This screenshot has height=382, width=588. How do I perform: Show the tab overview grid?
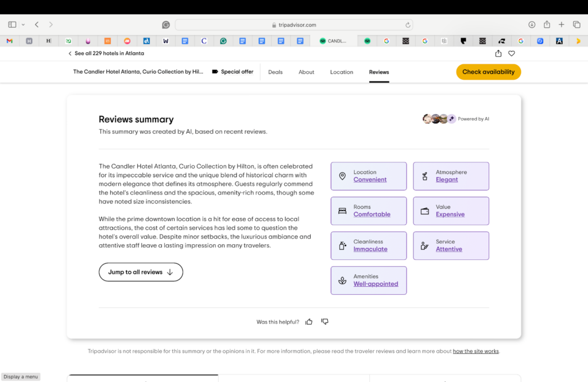(577, 25)
